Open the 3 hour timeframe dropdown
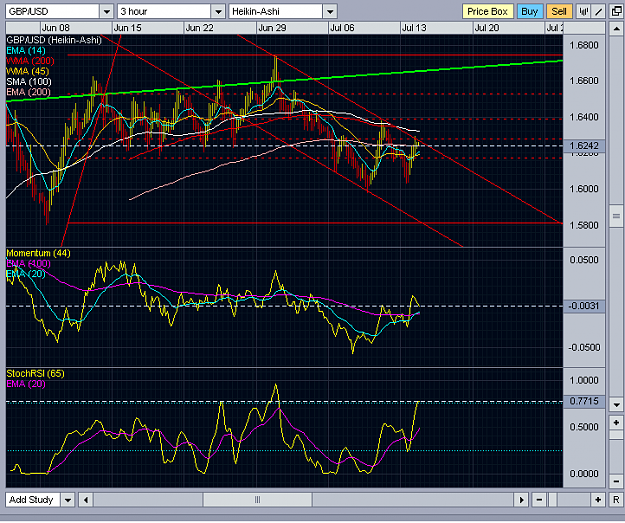The height and width of the screenshot is (523, 625). (x=218, y=12)
